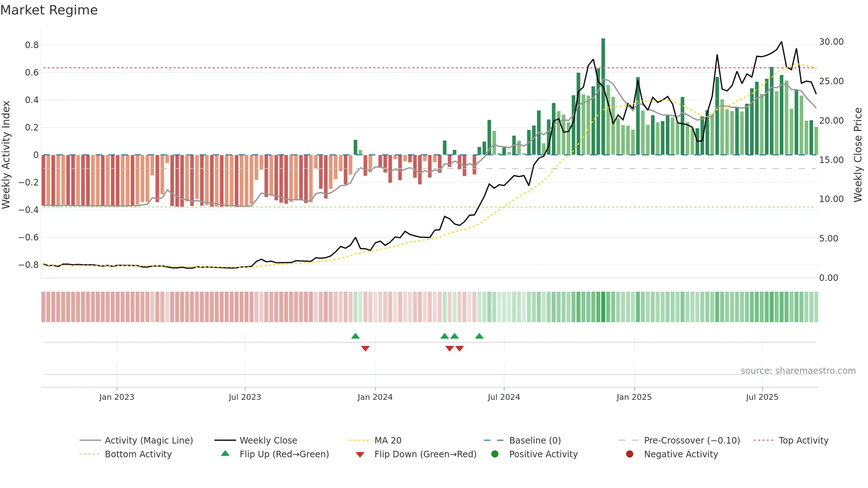Click the Market Regime chart title
Image resolution: width=868 pixels, height=488 pixels.
tap(49, 10)
